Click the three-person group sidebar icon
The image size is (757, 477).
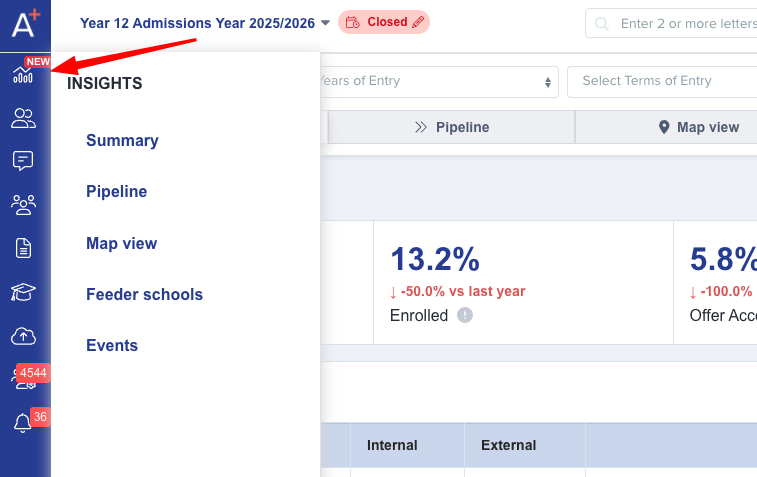pos(23,205)
